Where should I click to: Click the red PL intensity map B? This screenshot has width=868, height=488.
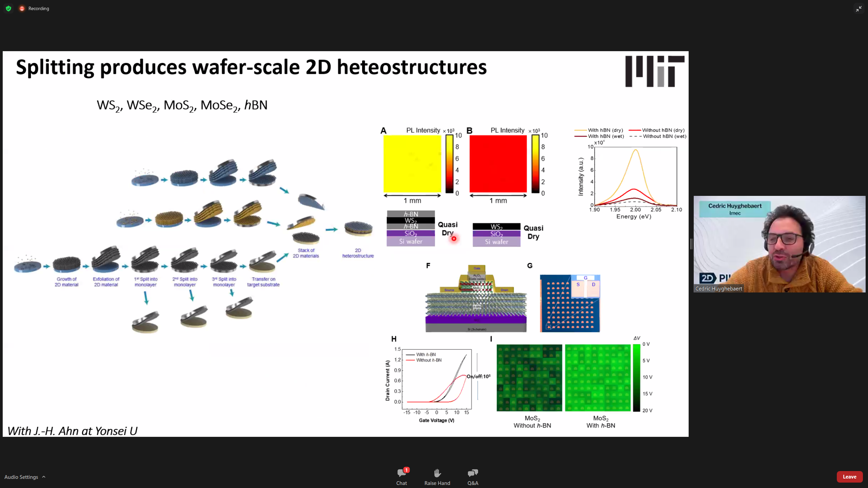click(498, 164)
